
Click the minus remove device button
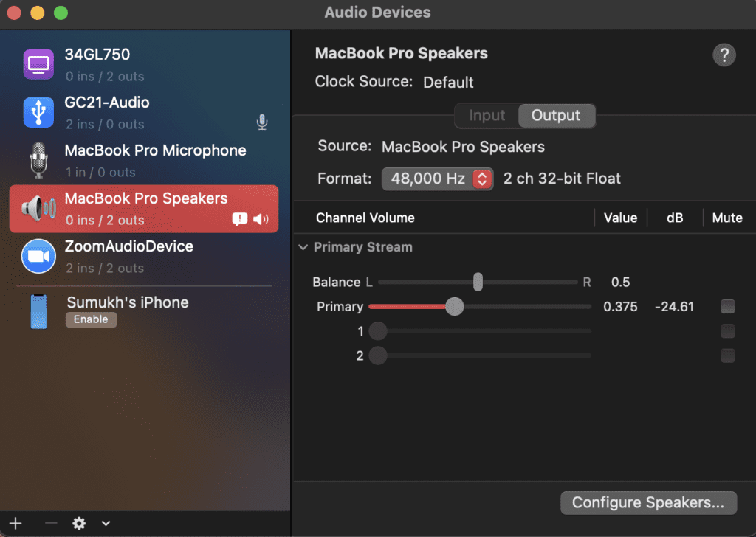click(51, 523)
